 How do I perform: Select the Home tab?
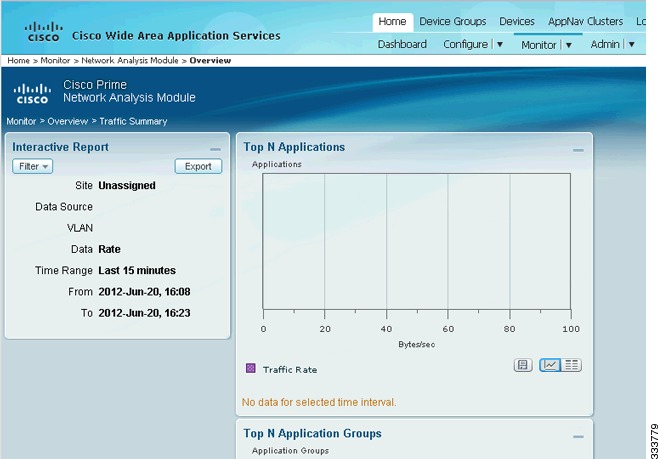click(x=392, y=21)
